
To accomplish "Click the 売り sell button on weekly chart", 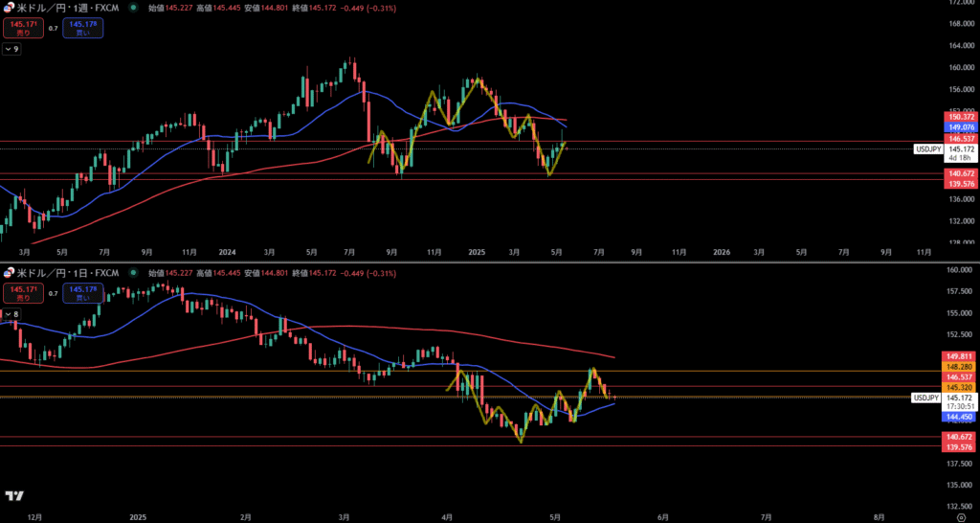I will click(x=23, y=28).
